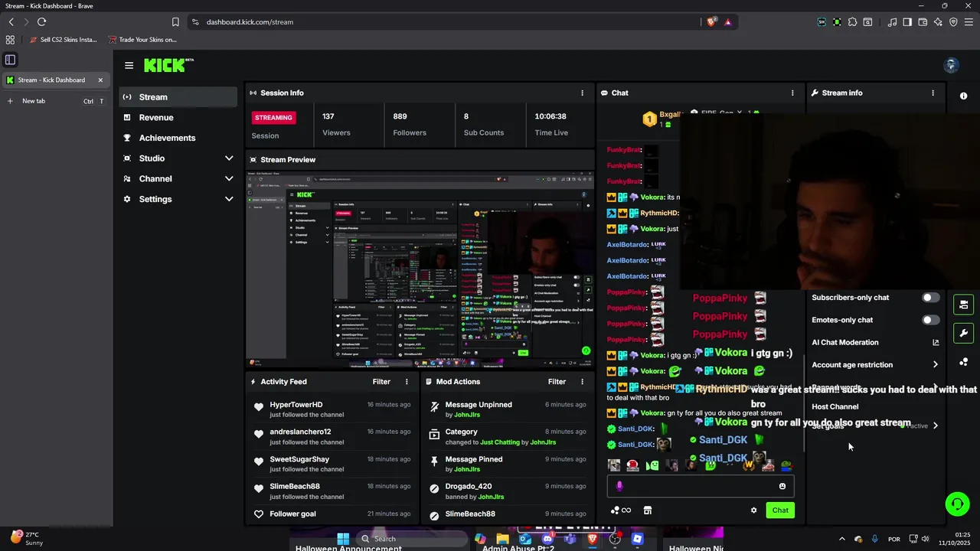Open the shop icon below chat input
Screen dimensions: 980x551
click(x=647, y=510)
